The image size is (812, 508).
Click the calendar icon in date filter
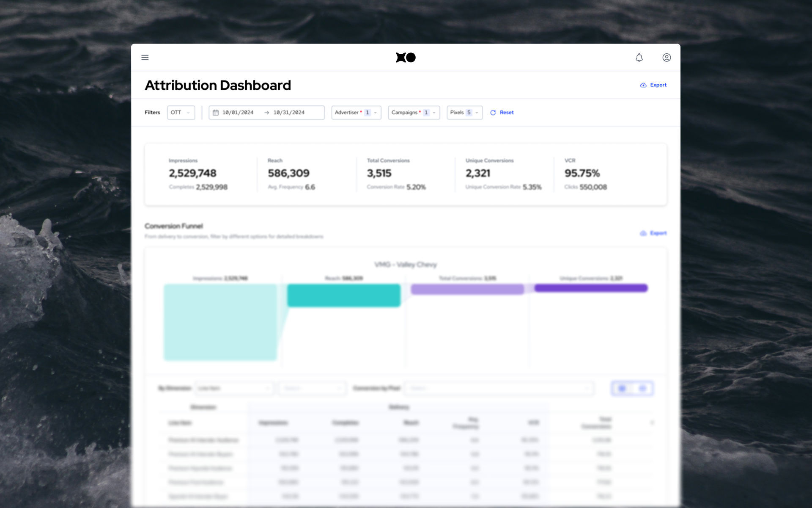click(216, 113)
